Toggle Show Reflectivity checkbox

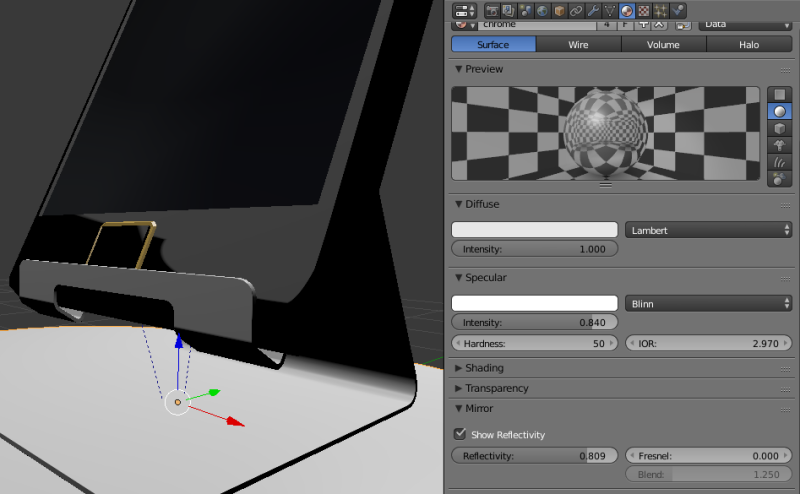click(460, 434)
